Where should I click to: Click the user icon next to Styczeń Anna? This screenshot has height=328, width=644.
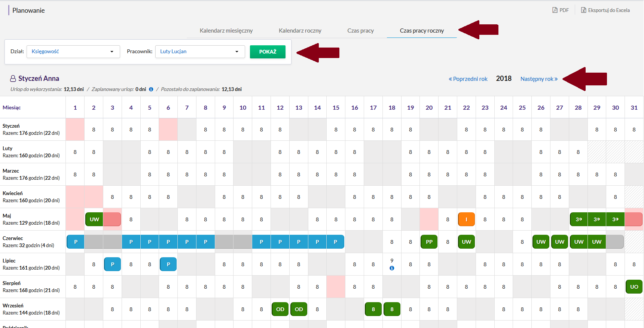tap(13, 78)
